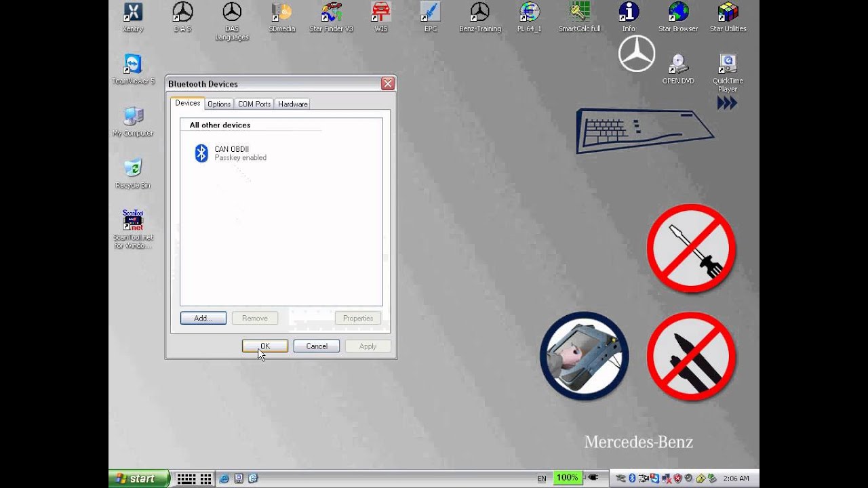This screenshot has width=868, height=488.
Task: Open the PL 64_1 icon
Action: click(530, 18)
